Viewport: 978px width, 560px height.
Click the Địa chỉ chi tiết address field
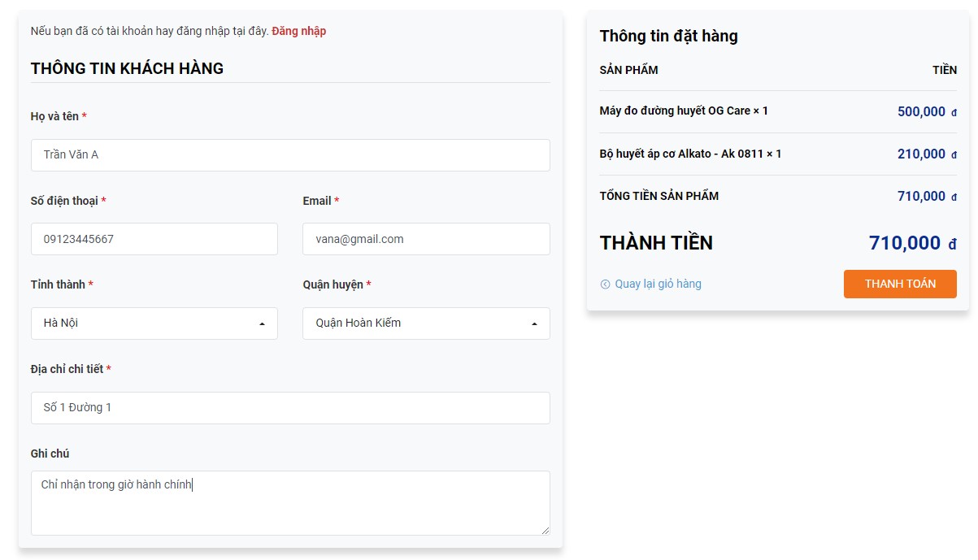tap(290, 408)
